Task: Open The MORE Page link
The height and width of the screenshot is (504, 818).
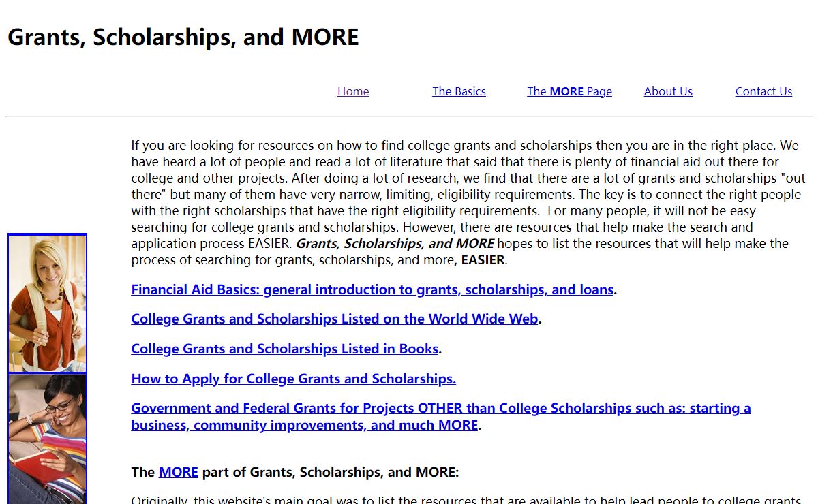Action: pos(569,91)
